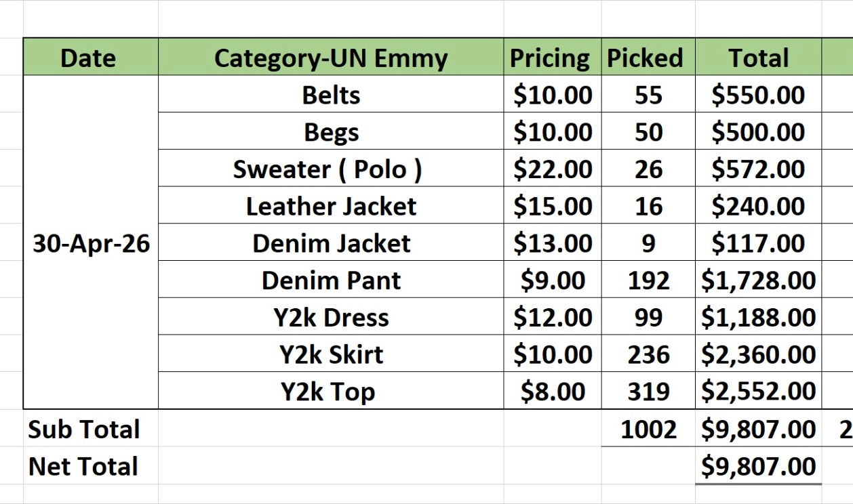Click the Belts category cell
The height and width of the screenshot is (504, 853).
point(331,94)
